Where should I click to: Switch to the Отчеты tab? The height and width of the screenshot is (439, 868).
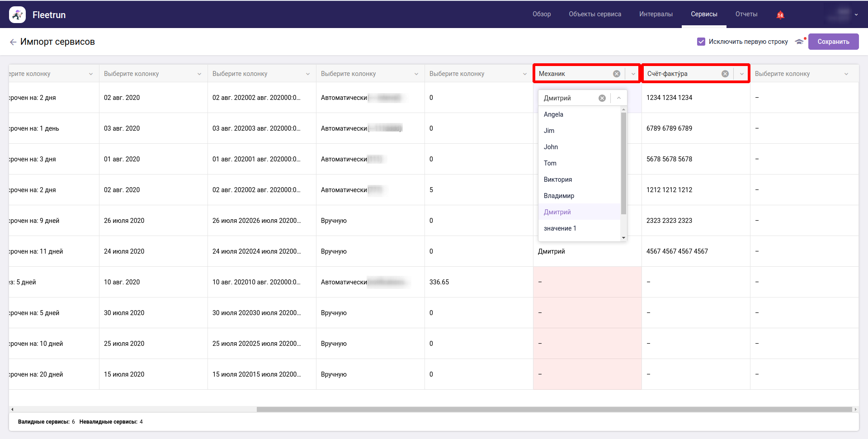pos(746,14)
